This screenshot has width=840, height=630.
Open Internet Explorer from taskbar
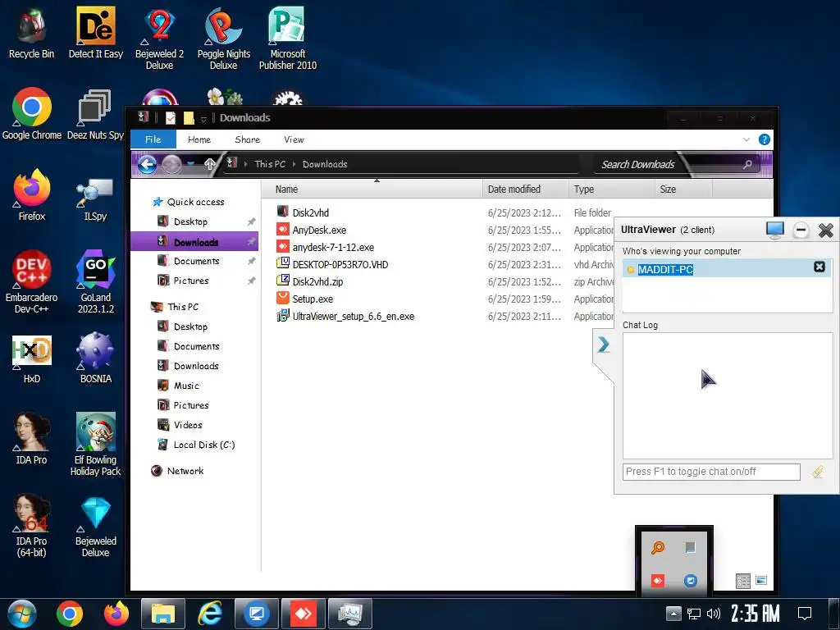click(x=210, y=614)
